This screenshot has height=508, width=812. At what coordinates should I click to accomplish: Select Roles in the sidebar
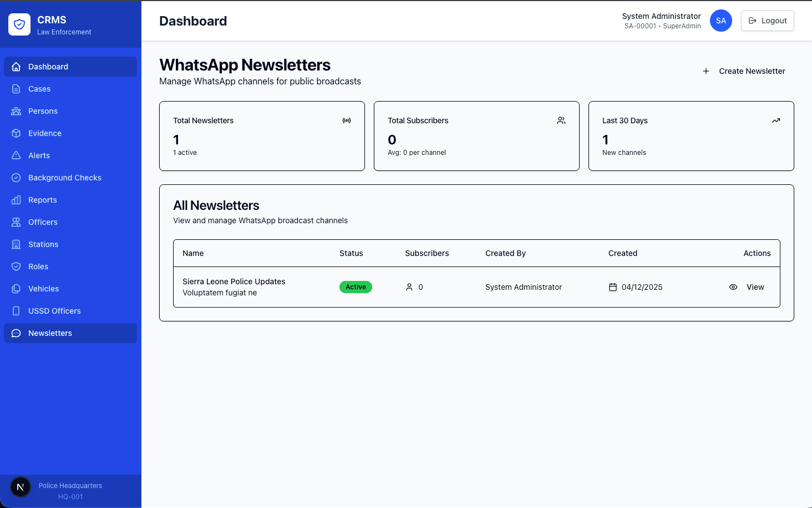coord(70,266)
